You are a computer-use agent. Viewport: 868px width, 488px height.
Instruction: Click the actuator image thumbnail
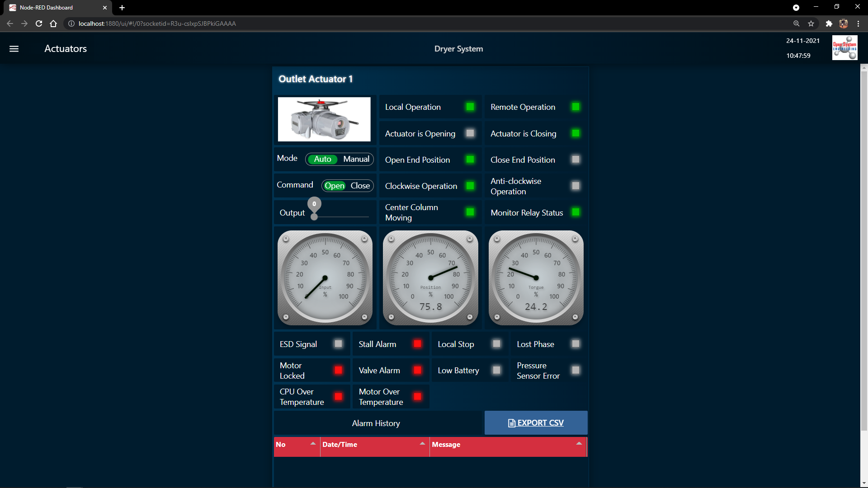(x=324, y=119)
